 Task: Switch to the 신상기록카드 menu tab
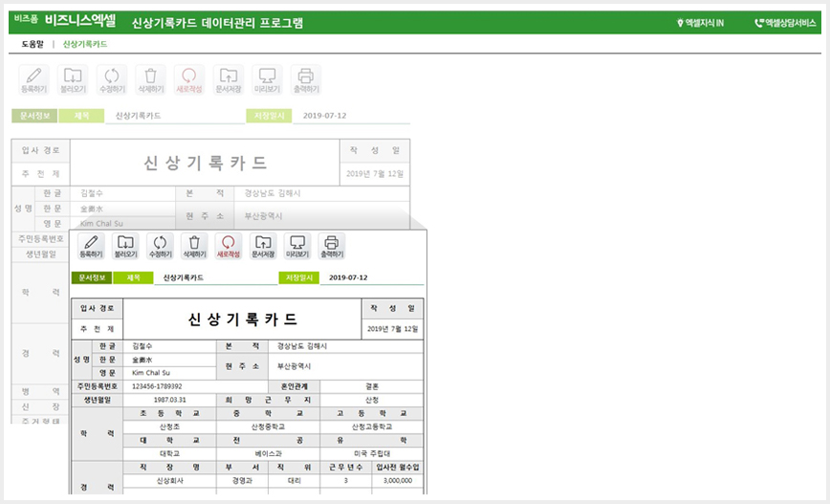pos(85,44)
